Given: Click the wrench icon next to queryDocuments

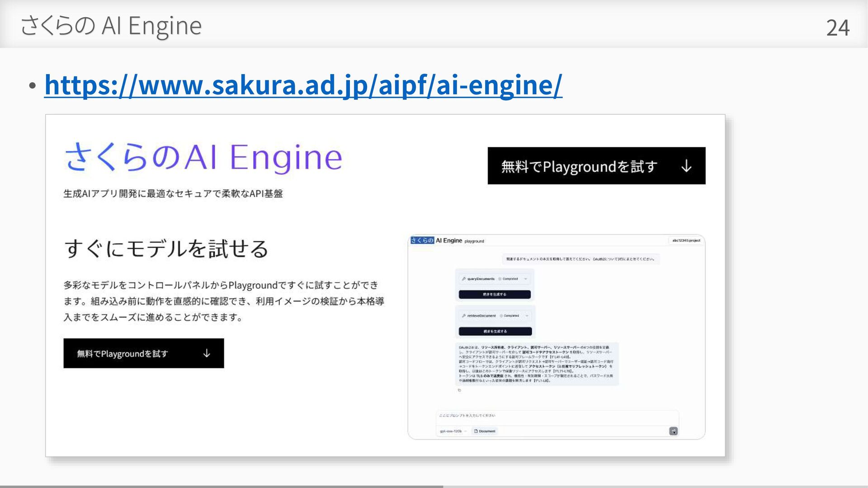Looking at the screenshot, I should point(463,279).
